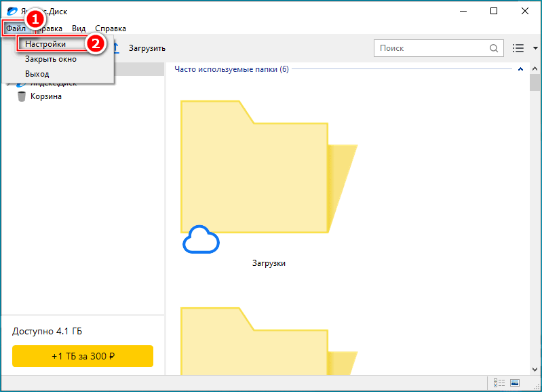Click the upload arrow icon near Загрузить
Screen dimensions: 542x392
coord(116,47)
